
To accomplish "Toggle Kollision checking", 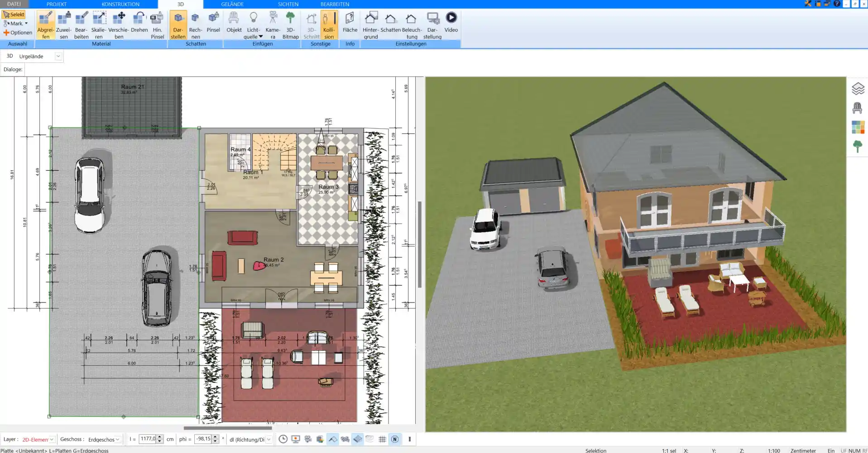I will [329, 25].
